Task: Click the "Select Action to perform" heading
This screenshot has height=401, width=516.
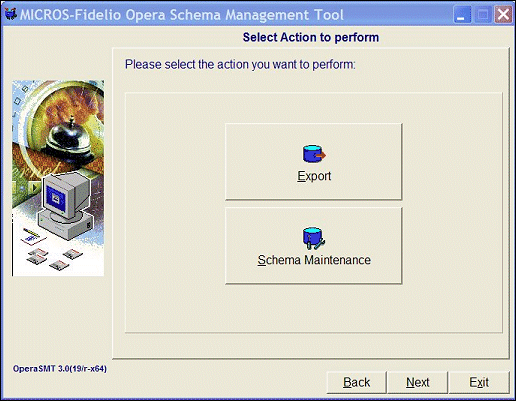Action: click(x=311, y=37)
